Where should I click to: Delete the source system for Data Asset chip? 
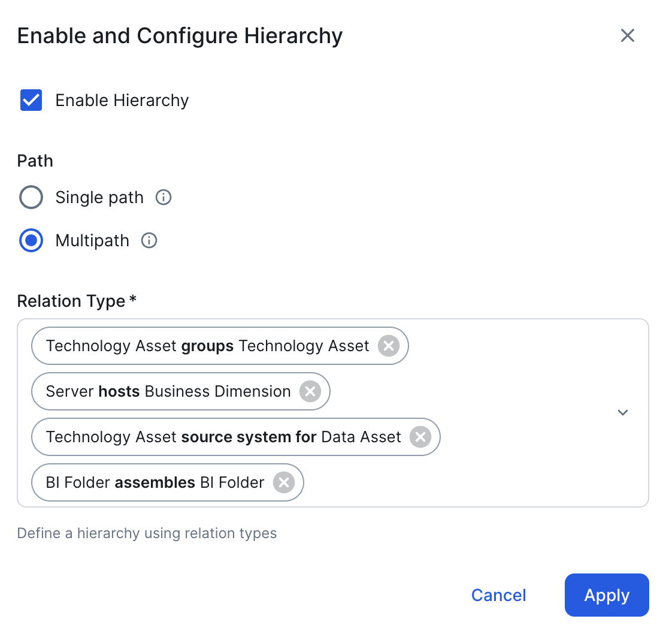[x=420, y=437]
